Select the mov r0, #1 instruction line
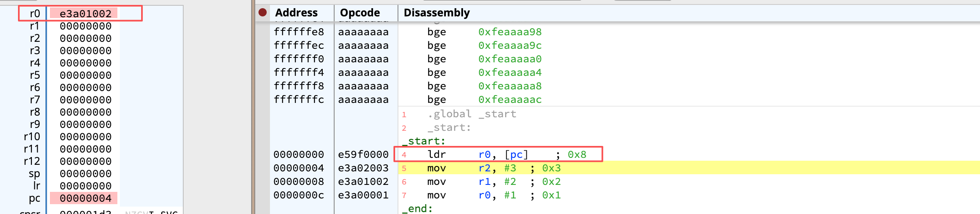This screenshot has height=214, width=980. 491,195
